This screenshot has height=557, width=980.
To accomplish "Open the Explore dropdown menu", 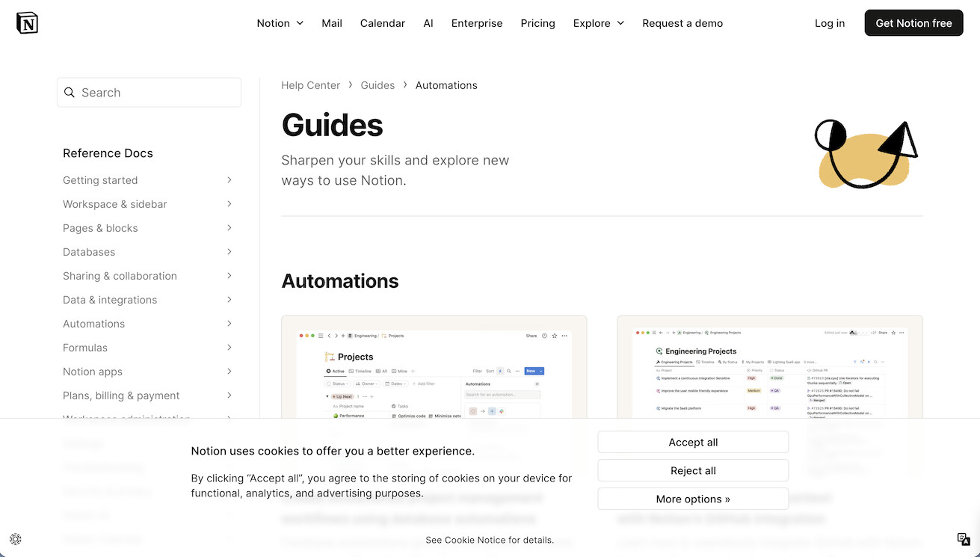I will pos(598,23).
